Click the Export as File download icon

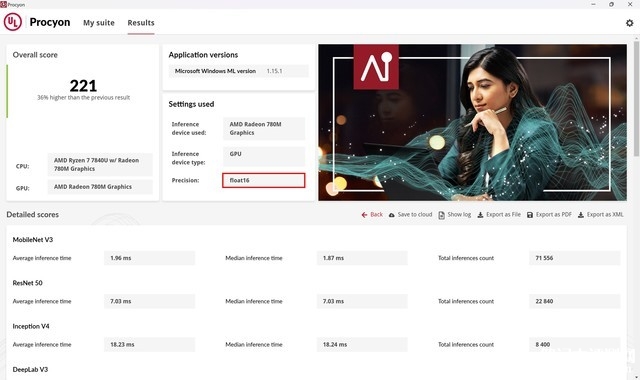coord(480,215)
